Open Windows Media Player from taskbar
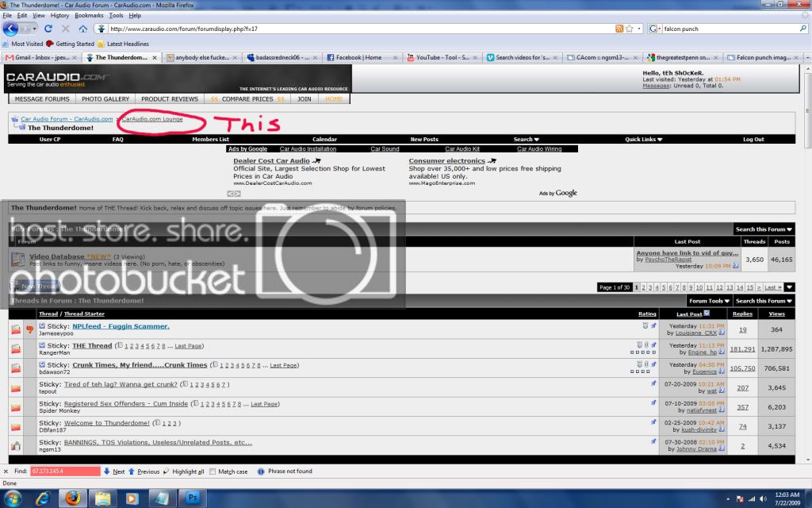Screen dimensions: 812x508 (132, 498)
